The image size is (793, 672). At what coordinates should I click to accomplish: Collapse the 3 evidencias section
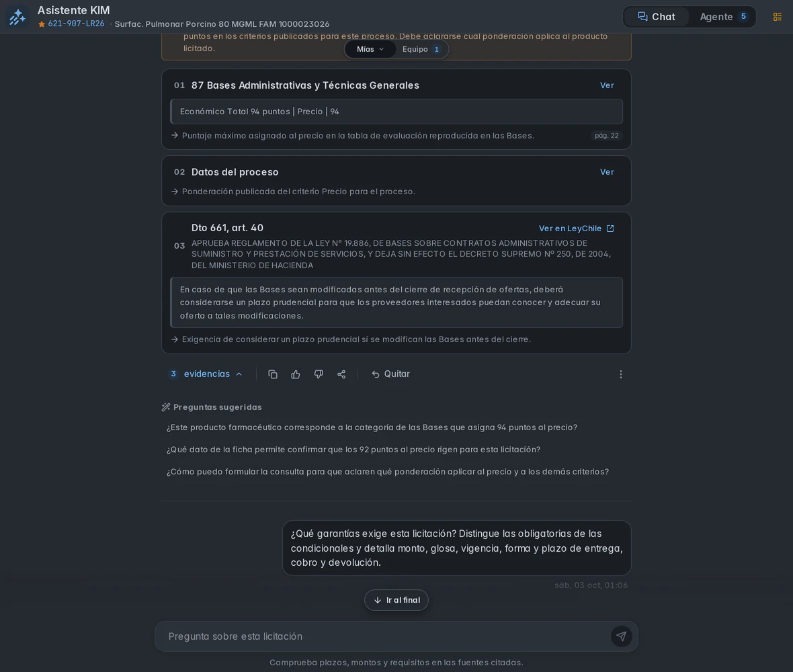pos(206,374)
